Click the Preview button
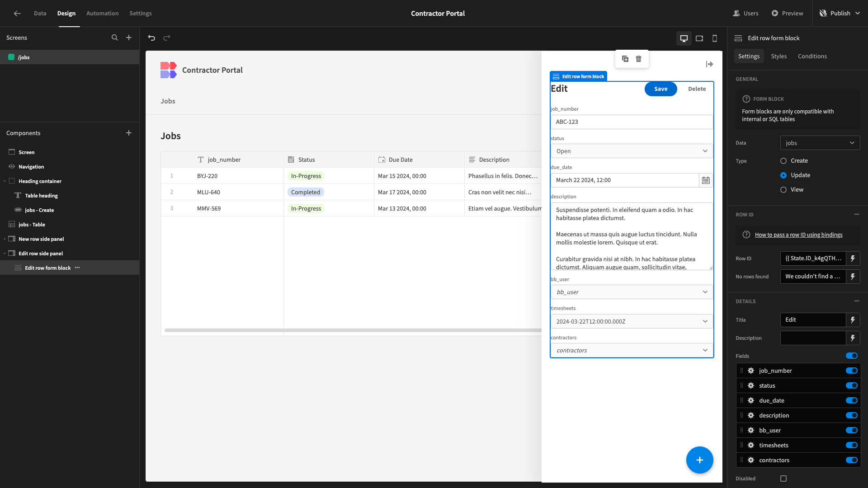 787,14
